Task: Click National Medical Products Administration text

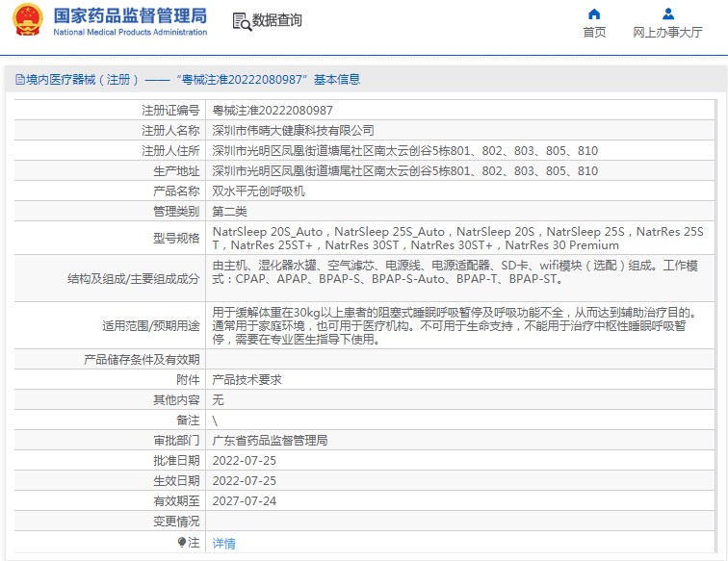Action: (130, 32)
